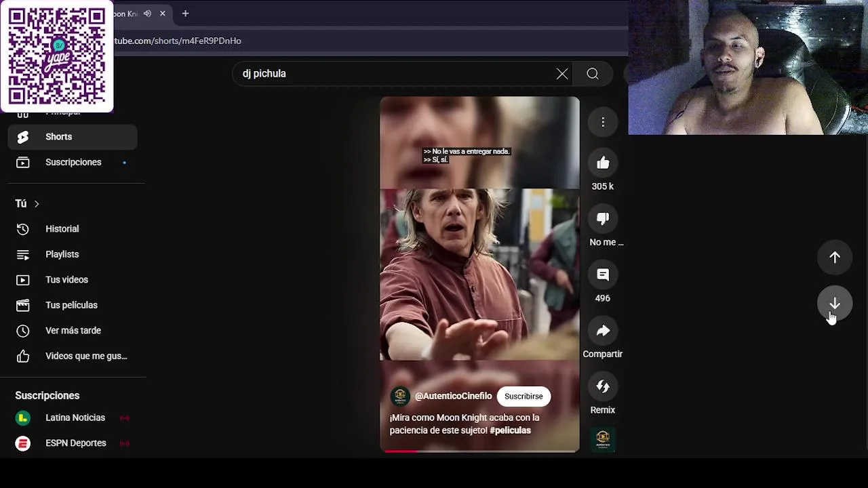Viewport: 868px width, 488px height.
Task: Click the ESPN Deportes channel avatar
Action: (23, 443)
